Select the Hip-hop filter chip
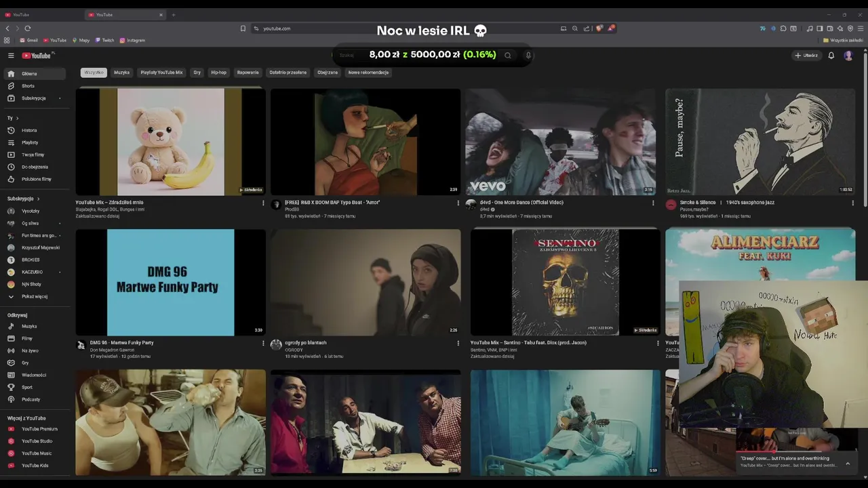 [218, 73]
